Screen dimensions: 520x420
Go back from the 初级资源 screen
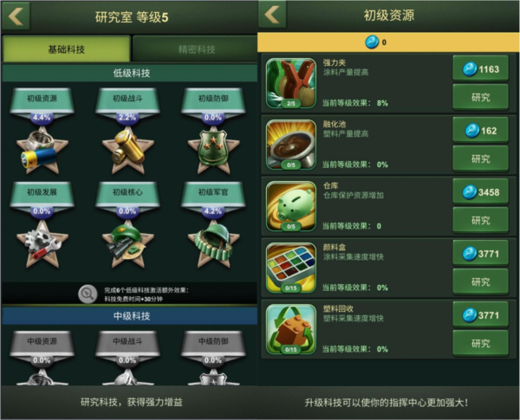pos(272,14)
